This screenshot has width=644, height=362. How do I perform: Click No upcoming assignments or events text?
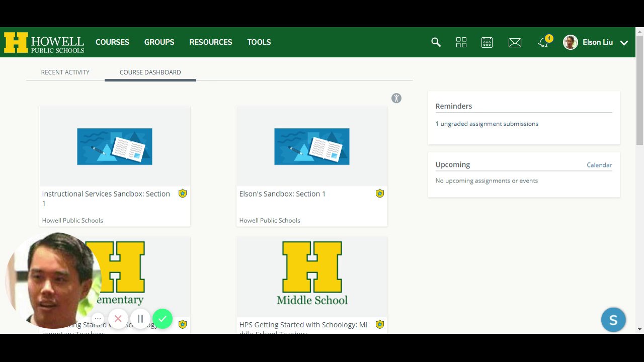click(x=487, y=180)
